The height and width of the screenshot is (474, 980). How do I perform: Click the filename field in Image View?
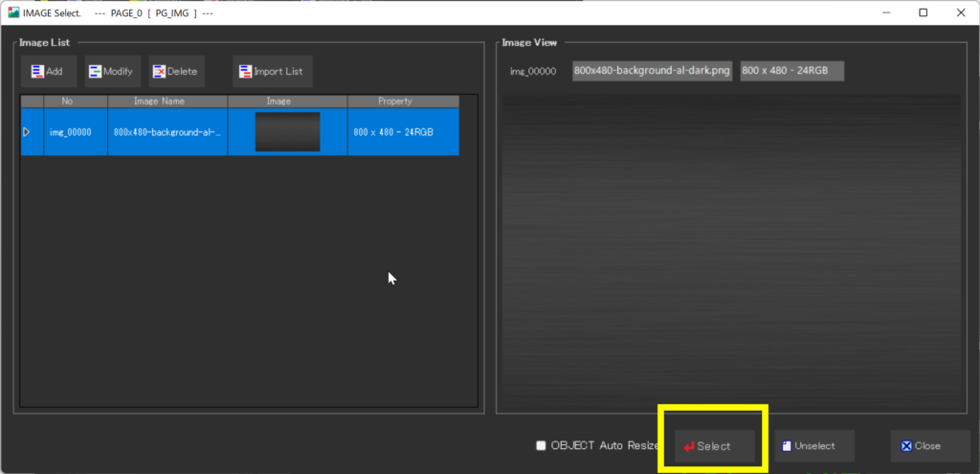coord(652,72)
